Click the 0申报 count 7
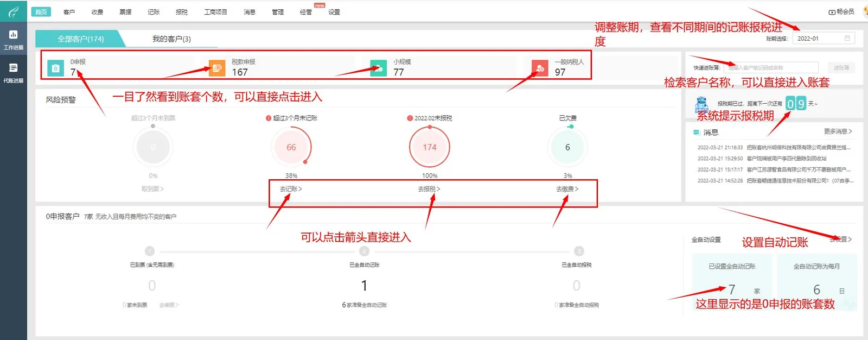 (73, 72)
